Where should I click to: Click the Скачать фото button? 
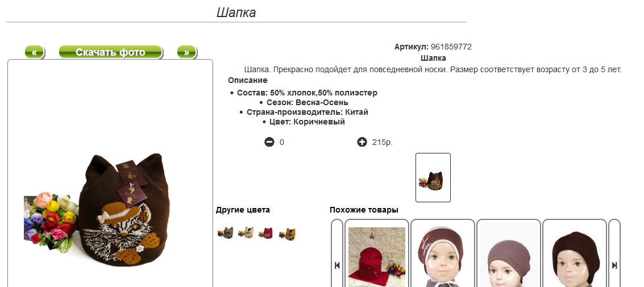[110, 52]
